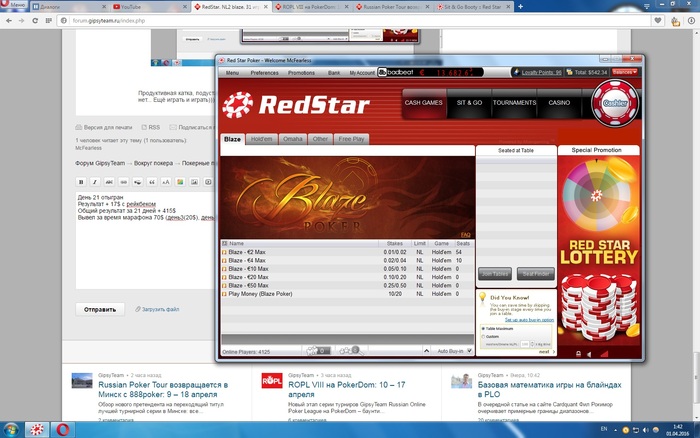700x438 pixels.
Task: Select the Other lobby tab
Action: 320,139
